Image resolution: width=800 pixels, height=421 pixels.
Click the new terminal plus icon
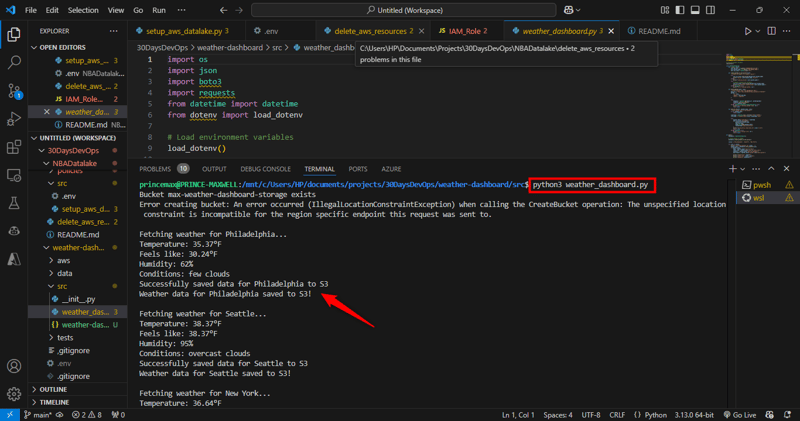pyautogui.click(x=732, y=169)
